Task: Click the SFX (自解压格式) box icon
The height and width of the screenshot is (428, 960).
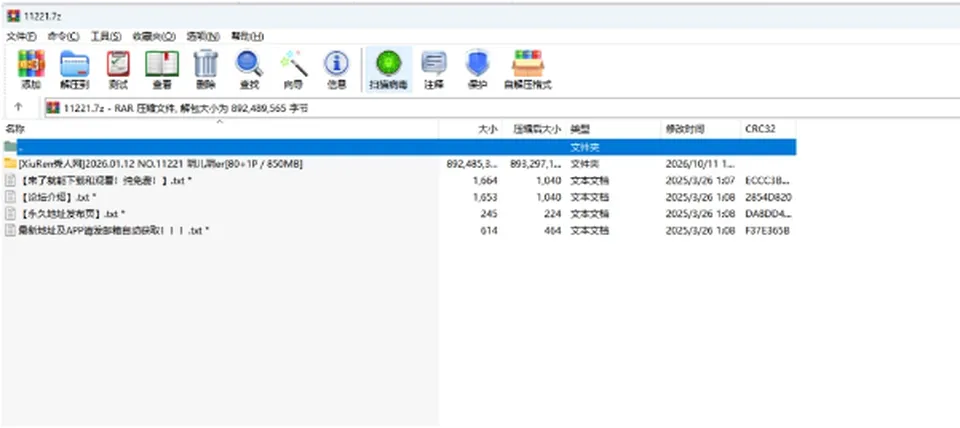Action: (x=528, y=64)
